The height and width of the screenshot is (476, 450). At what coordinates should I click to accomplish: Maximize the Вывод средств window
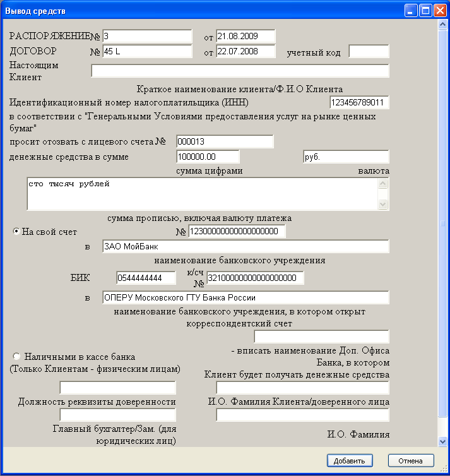425,11
